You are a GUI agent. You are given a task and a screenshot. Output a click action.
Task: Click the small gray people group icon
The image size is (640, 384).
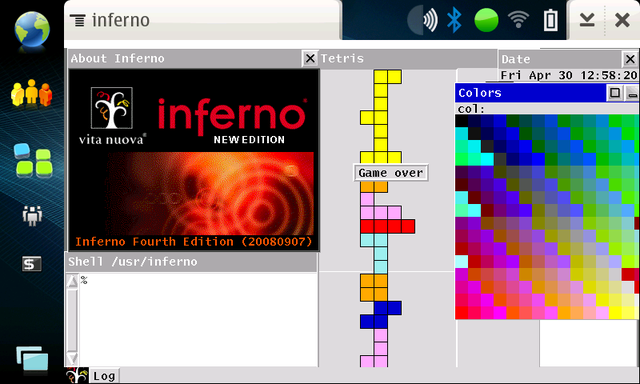pos(32,215)
